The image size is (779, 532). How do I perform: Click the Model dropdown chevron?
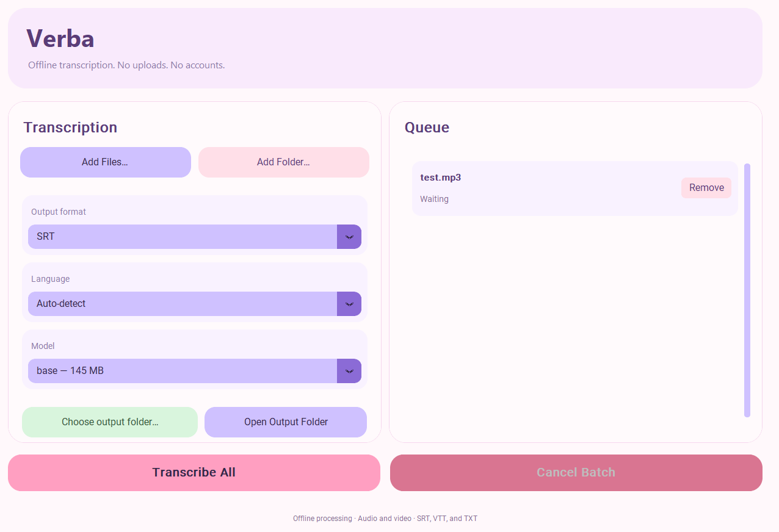[349, 371]
